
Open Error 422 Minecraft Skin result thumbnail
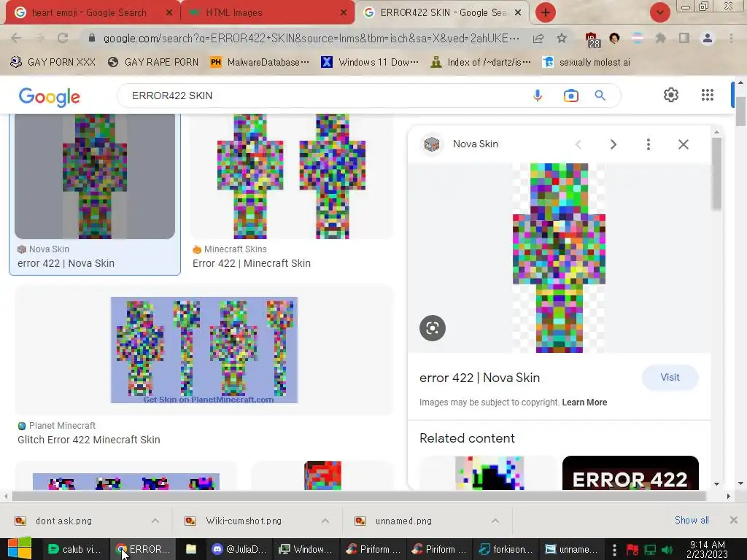pos(292,176)
